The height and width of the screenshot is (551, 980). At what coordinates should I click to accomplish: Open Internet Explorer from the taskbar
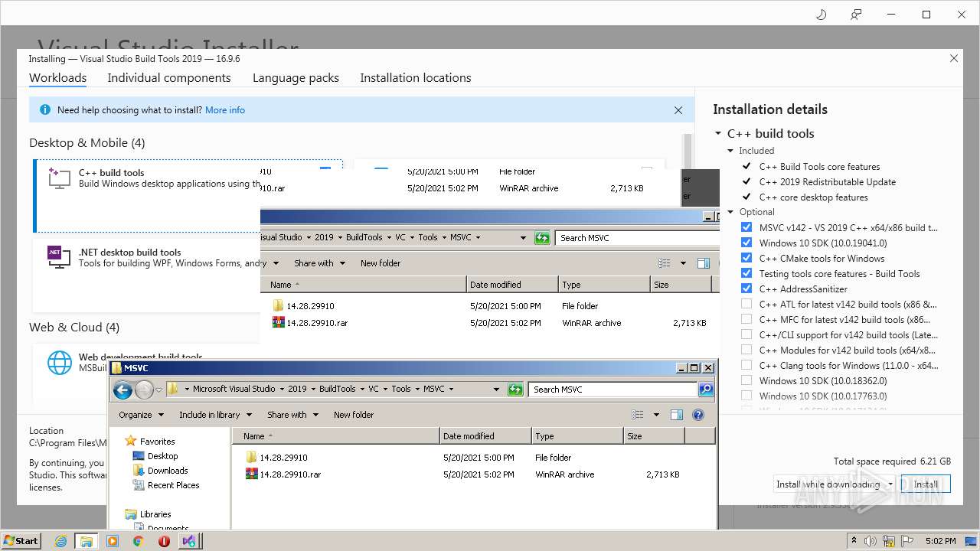[60, 540]
